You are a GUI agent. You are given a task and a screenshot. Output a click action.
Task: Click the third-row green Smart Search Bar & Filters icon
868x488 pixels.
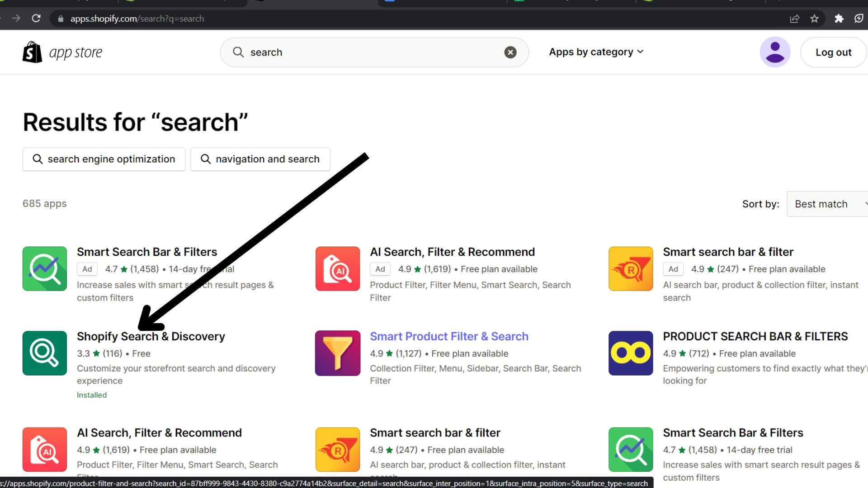click(x=631, y=449)
